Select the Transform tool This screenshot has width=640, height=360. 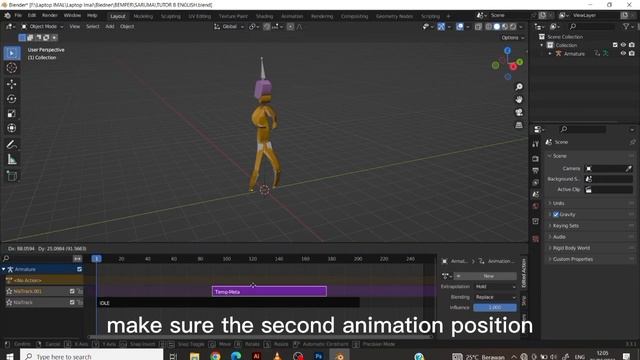11,128
